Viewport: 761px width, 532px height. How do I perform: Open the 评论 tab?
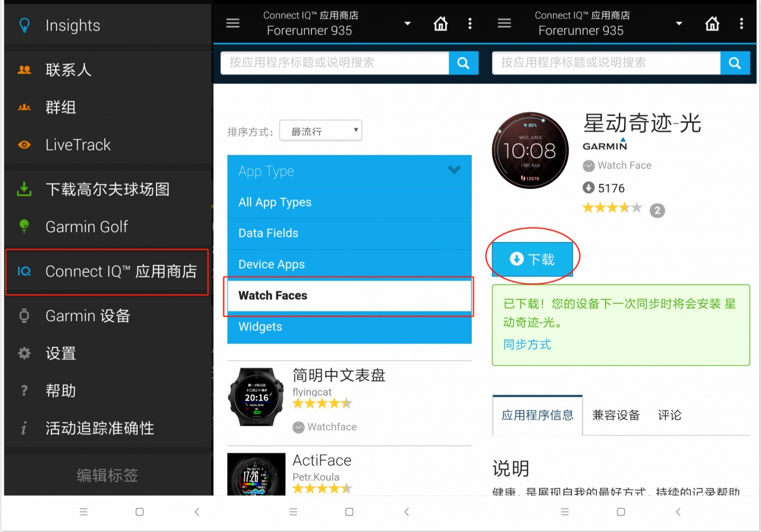670,415
